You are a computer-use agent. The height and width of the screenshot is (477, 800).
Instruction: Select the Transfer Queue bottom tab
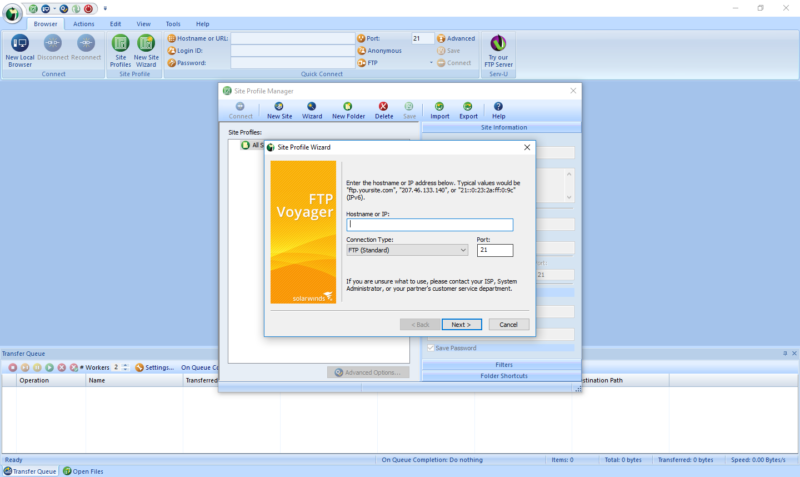coord(30,471)
